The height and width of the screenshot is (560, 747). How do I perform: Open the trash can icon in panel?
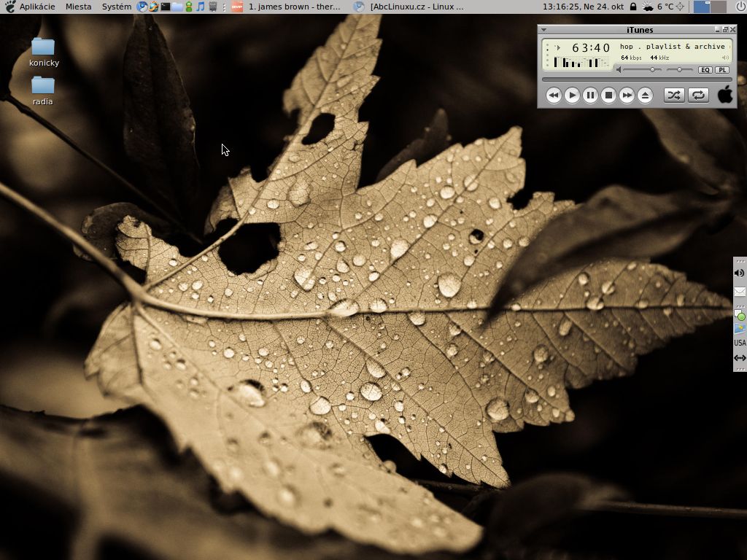click(213, 7)
